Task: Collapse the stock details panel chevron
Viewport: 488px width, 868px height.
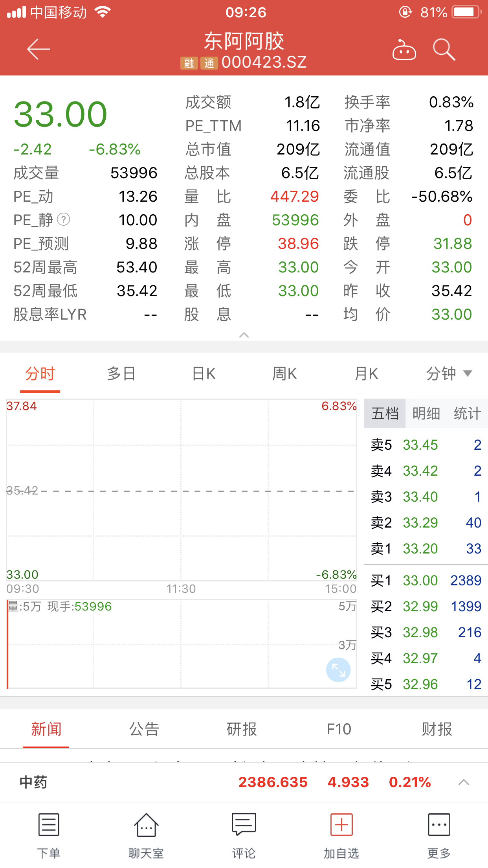Action: [x=244, y=335]
